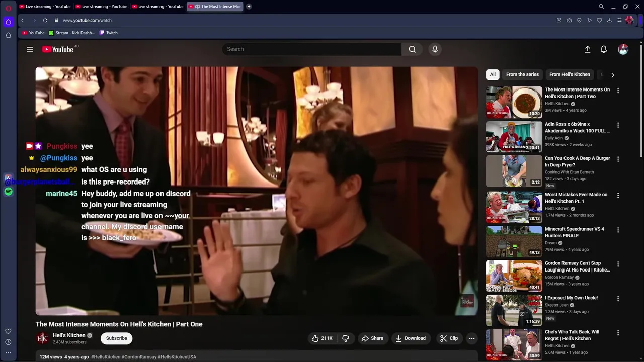Screen dimensions: 644x362
Task: Open options for Minecraft Speedrunner video
Action: coord(618,230)
